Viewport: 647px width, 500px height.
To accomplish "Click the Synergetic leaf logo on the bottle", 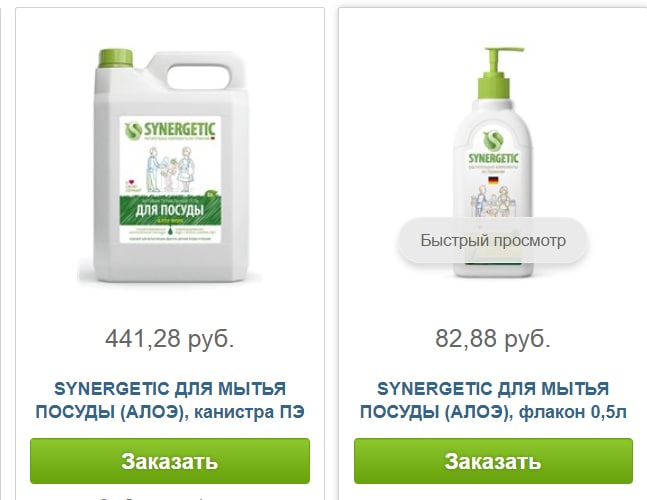I will pos(494,140).
